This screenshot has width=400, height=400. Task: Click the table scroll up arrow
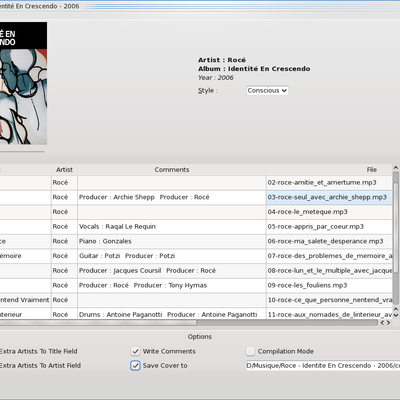396,168
